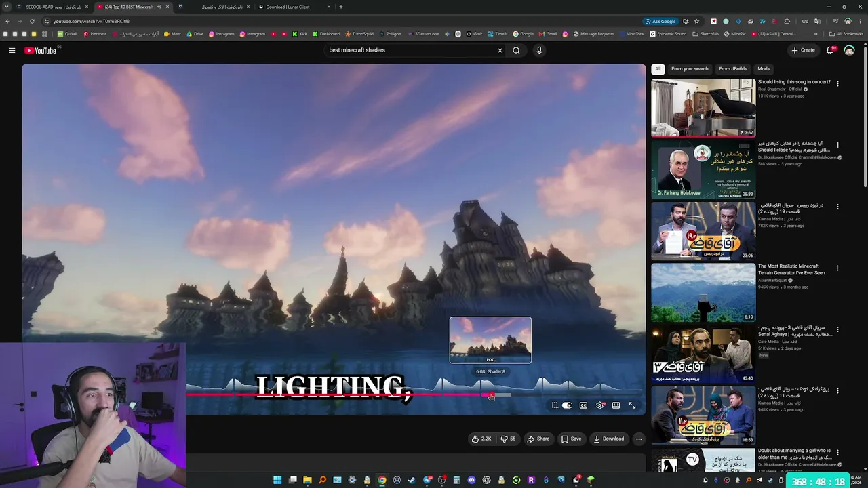Scrub the video at the preview thumbnail marker
Screen dimensions: 868x488
[490, 395]
